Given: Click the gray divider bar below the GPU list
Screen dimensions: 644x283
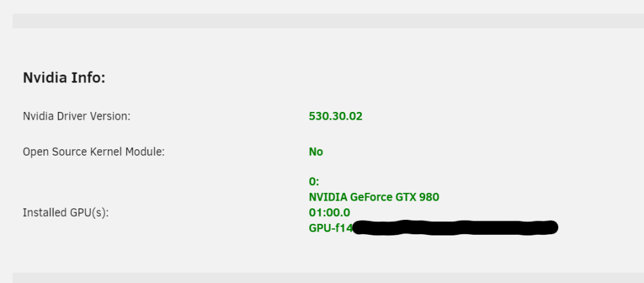Looking at the screenshot, I should coord(328,278).
